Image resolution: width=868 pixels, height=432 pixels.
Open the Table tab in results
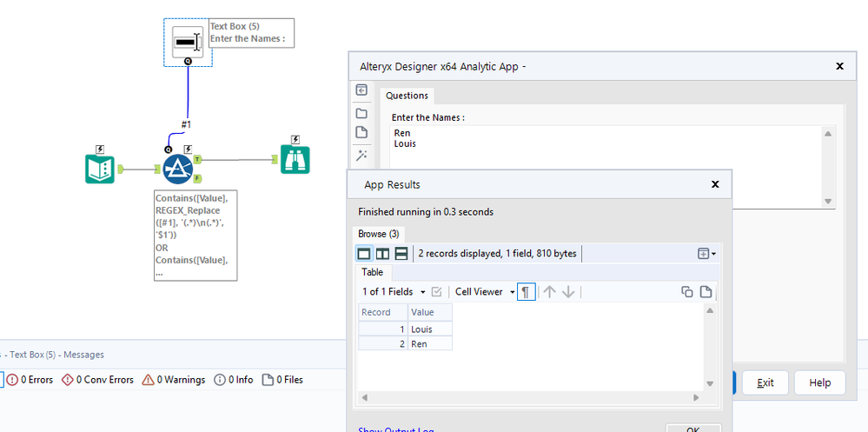coord(373,272)
